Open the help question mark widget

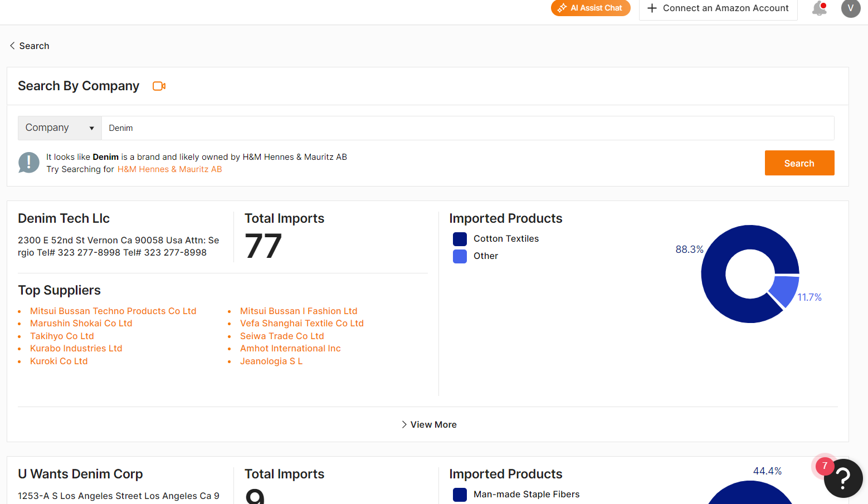click(x=843, y=478)
